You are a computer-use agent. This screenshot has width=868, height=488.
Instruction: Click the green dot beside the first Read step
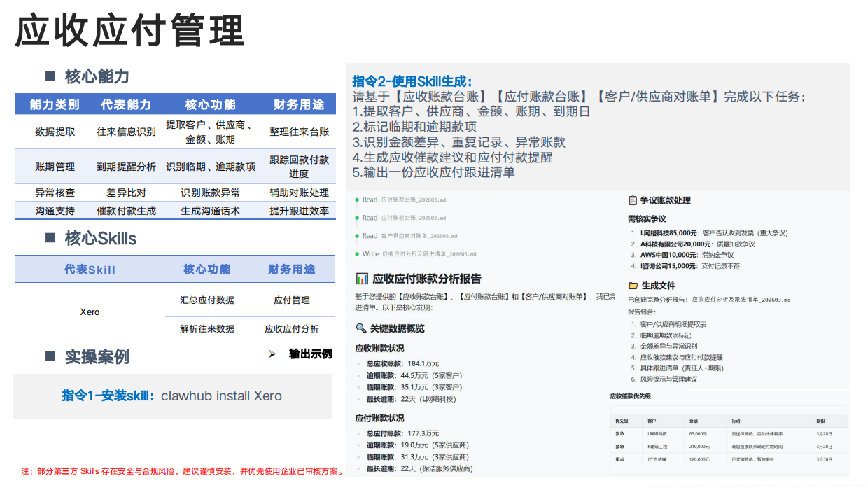(x=356, y=199)
